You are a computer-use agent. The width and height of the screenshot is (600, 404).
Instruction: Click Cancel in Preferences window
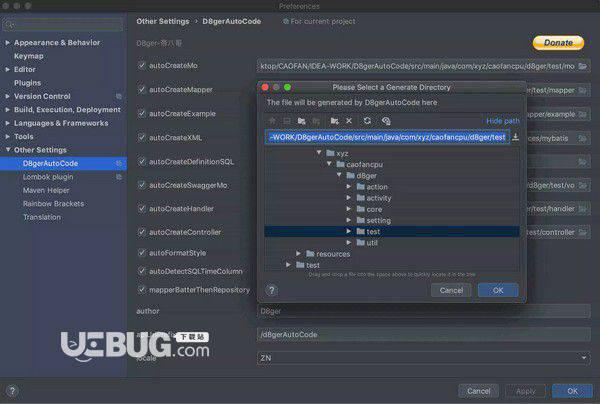(478, 391)
